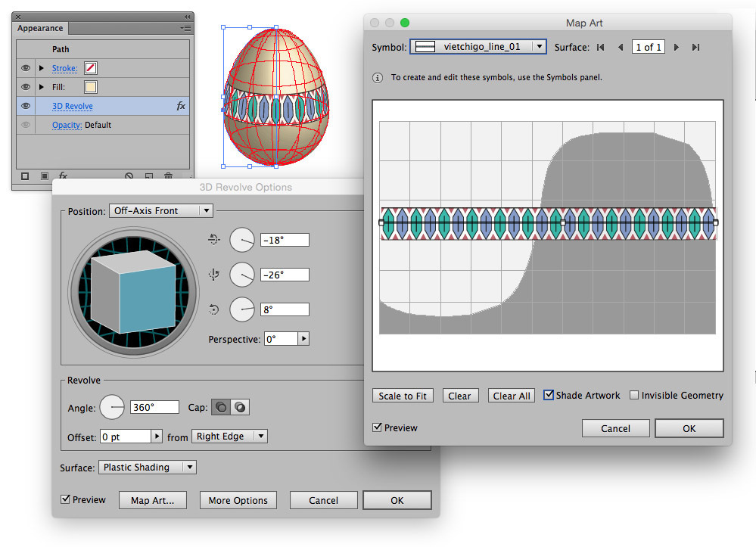Select the revolve cap off icon

tap(240, 407)
